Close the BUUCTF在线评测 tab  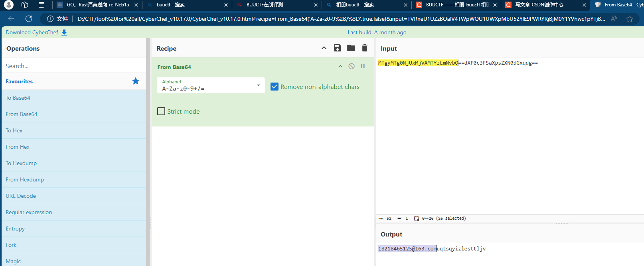(x=316, y=5)
